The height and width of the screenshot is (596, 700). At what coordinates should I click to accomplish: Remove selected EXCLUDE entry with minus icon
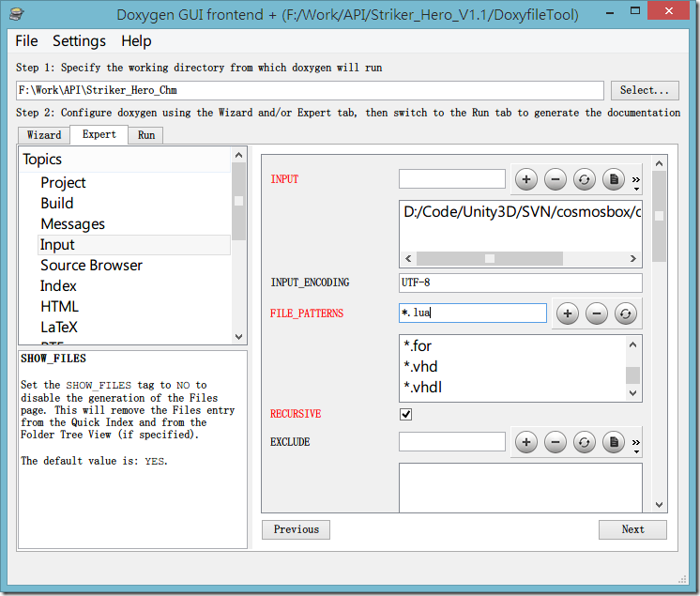tap(555, 442)
